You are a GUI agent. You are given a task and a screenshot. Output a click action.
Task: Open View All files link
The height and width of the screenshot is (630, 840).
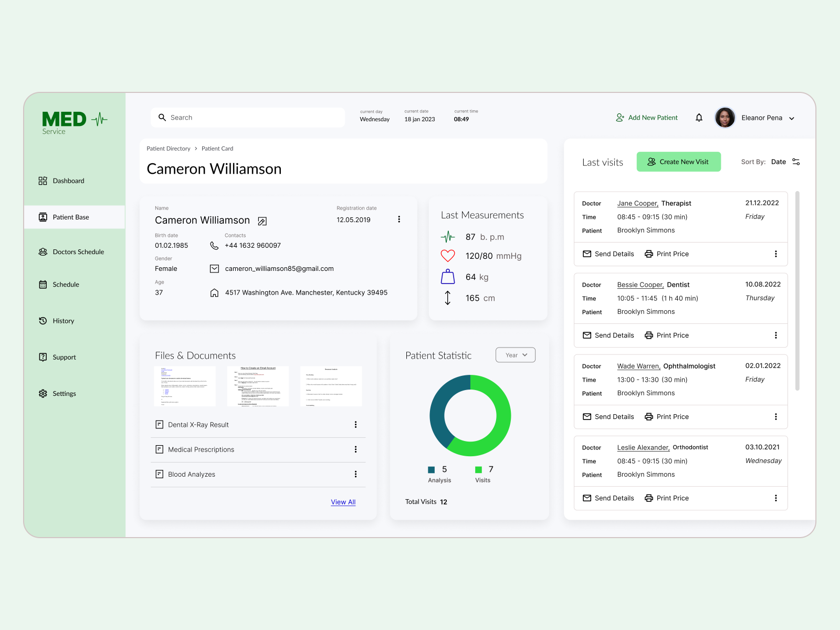coord(343,502)
